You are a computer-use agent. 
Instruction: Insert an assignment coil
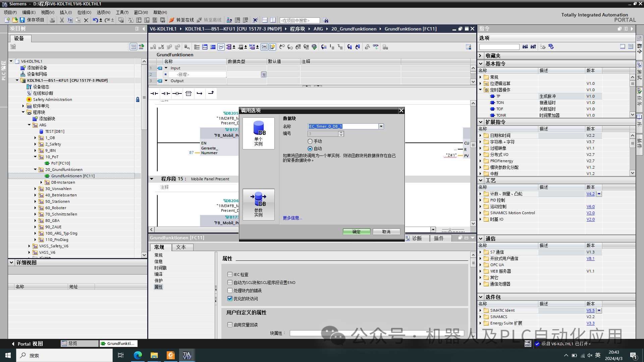click(177, 94)
